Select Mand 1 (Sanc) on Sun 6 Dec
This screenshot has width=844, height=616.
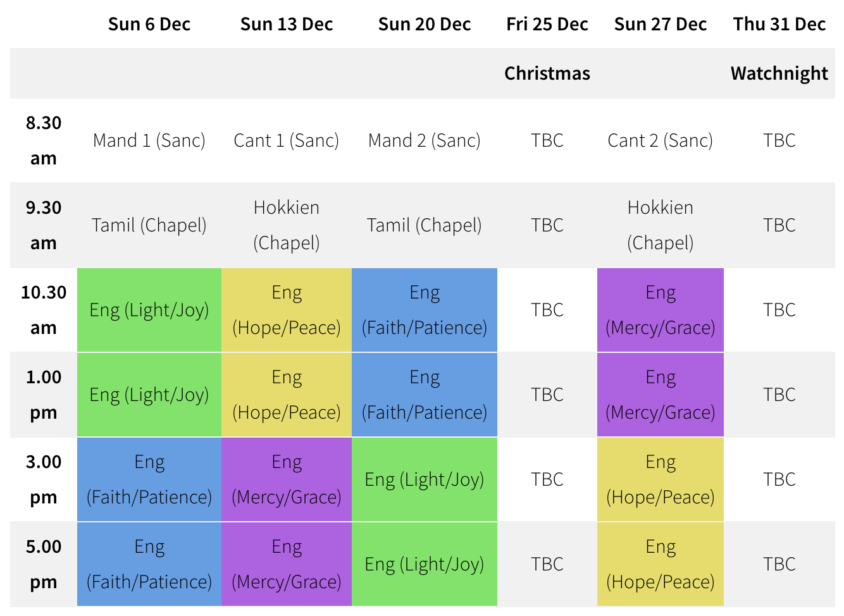[x=149, y=140]
